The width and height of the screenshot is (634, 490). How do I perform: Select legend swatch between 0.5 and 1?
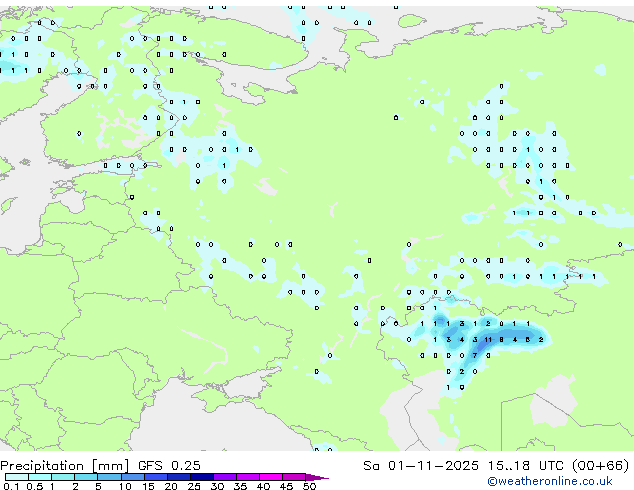40,477
